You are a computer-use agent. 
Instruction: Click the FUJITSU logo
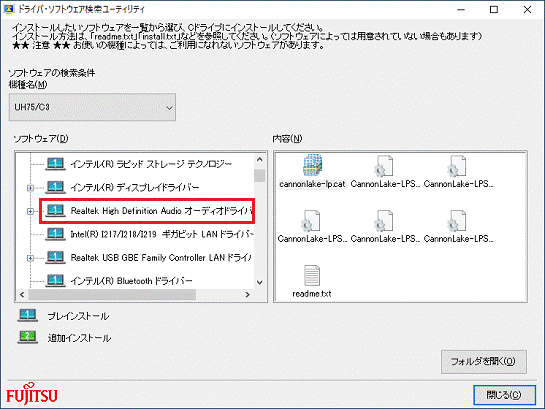(32, 394)
